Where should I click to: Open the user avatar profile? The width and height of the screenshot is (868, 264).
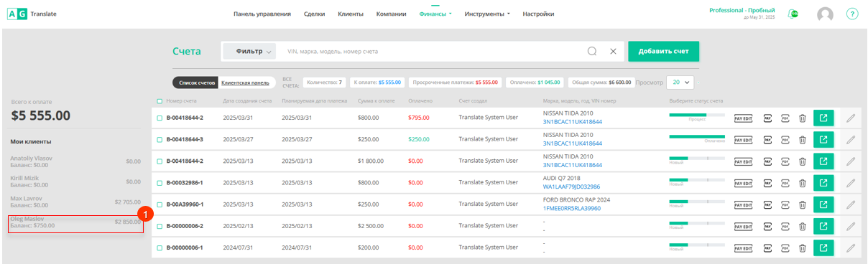[x=825, y=14]
